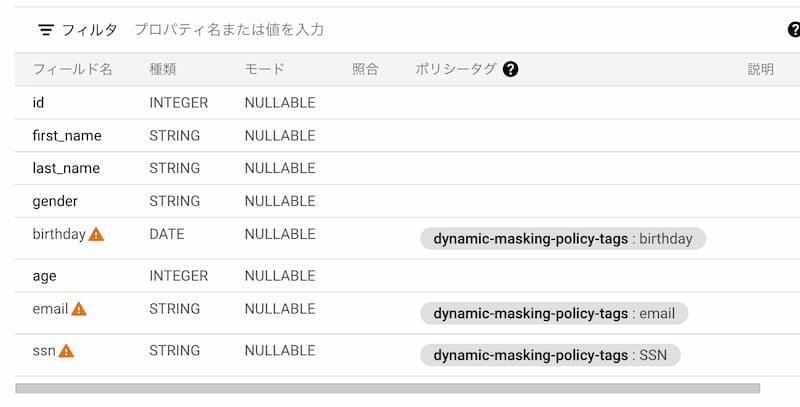Open the help icon next to ポリシータグ
This screenshot has height=407, width=800.
[x=510, y=69]
